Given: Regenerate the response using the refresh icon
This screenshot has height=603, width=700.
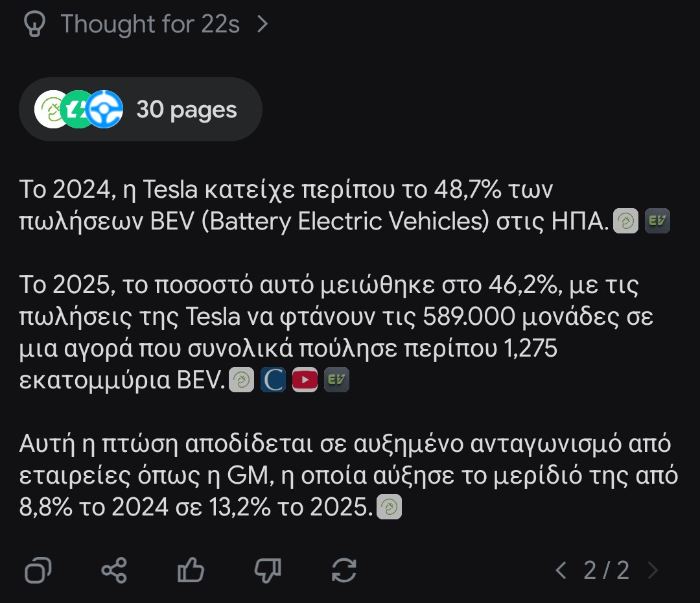Looking at the screenshot, I should [344, 571].
